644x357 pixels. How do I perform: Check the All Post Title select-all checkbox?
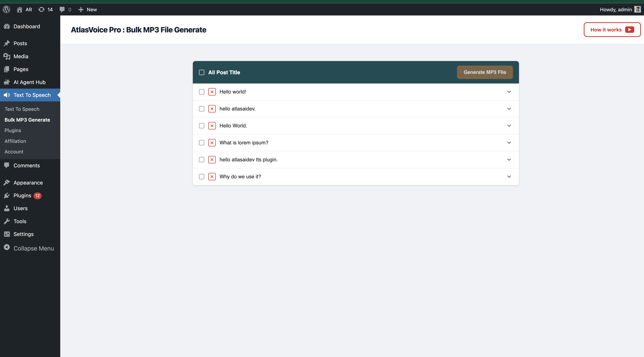pyautogui.click(x=201, y=72)
